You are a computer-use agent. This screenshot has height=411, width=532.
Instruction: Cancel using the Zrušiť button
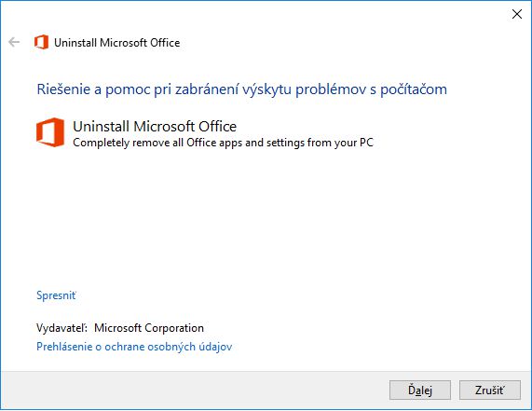click(489, 390)
